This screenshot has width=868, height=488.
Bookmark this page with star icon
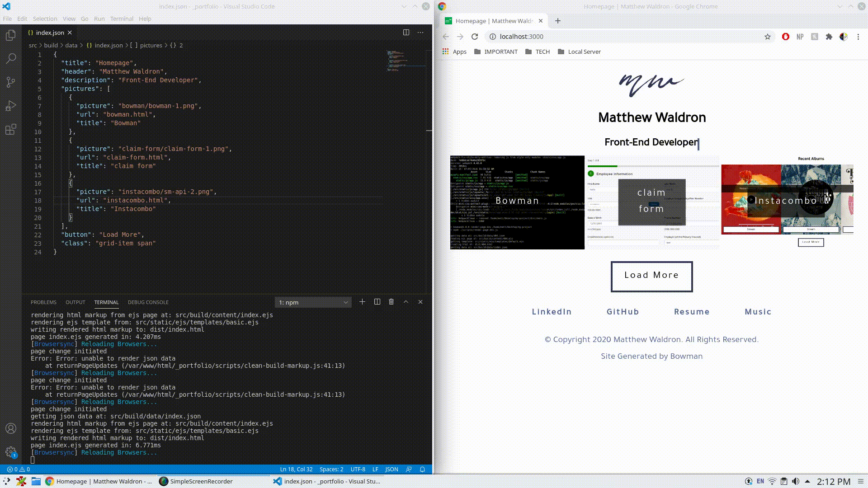pos(767,37)
